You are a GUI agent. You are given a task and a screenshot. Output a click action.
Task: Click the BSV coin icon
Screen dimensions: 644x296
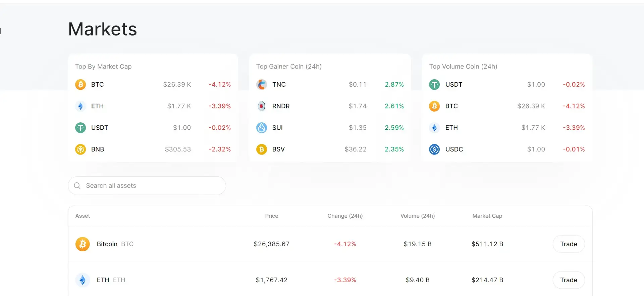click(262, 149)
